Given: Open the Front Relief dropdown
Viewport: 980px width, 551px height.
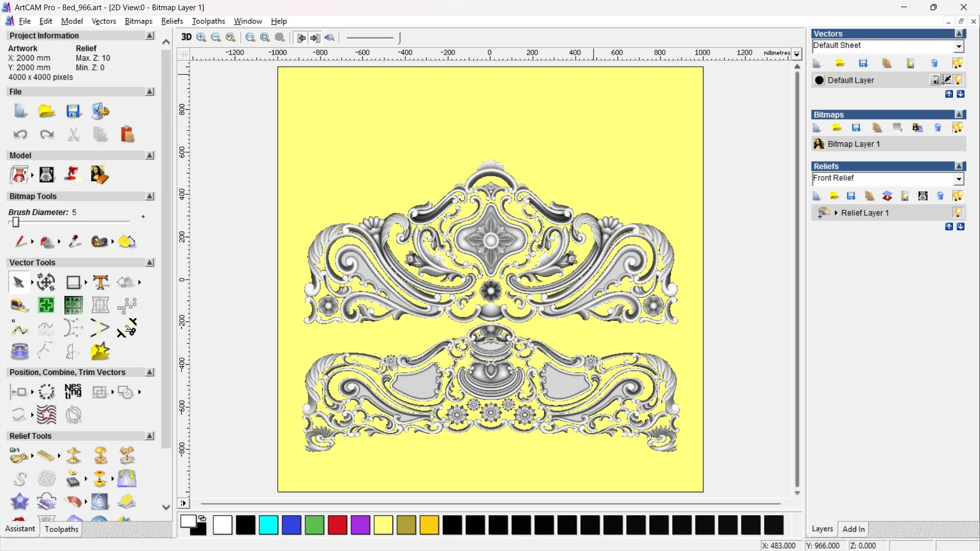Looking at the screenshot, I should (959, 179).
